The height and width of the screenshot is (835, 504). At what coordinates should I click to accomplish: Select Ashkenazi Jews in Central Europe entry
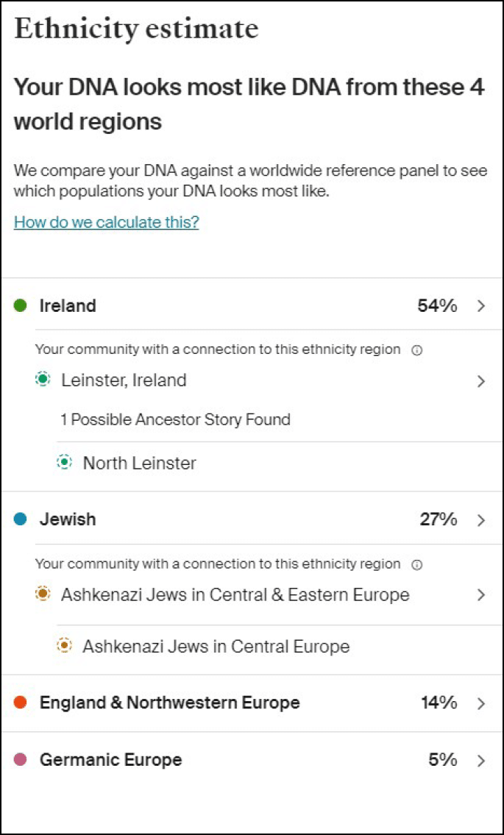pos(216,647)
